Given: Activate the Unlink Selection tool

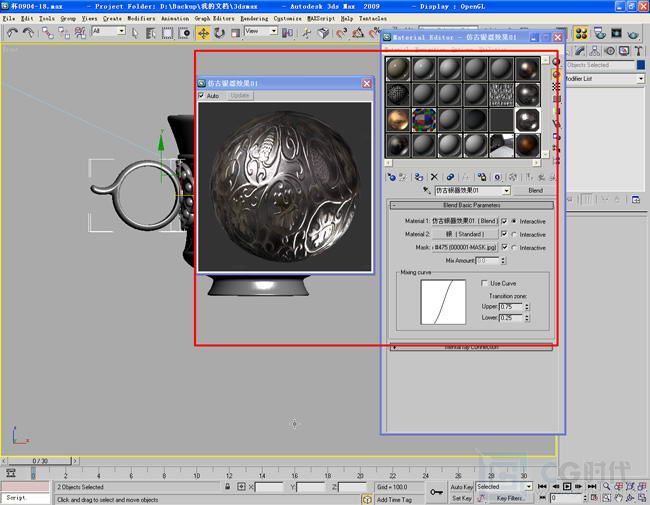Looking at the screenshot, I should 63,33.
